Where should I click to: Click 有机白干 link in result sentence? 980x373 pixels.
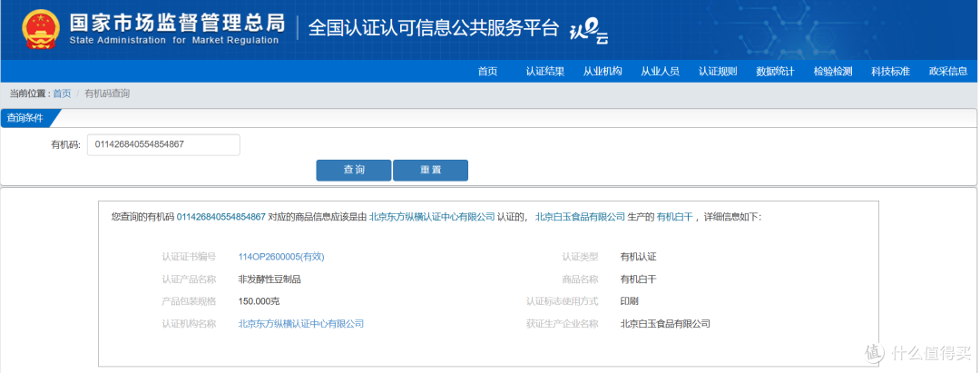point(675,218)
